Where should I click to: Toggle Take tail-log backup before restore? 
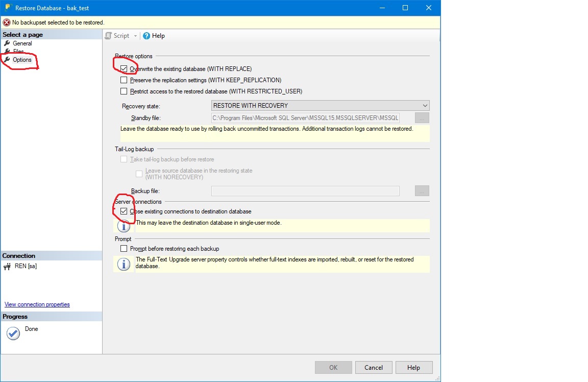tap(124, 159)
